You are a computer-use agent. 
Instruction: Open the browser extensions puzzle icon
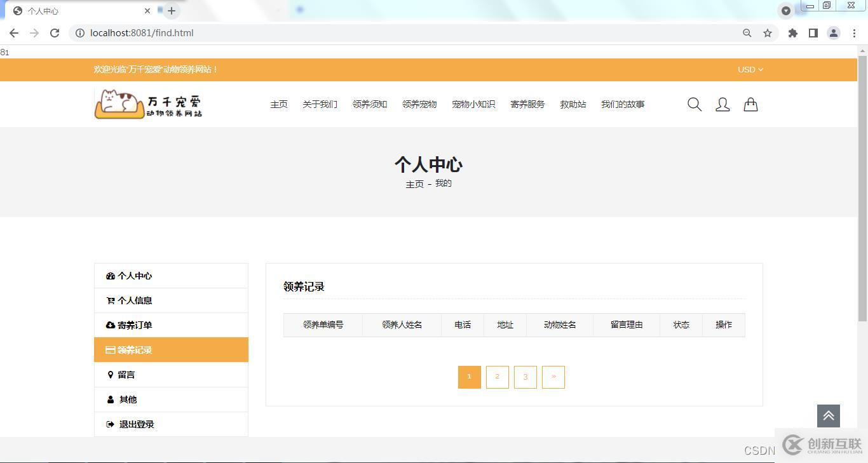point(792,33)
